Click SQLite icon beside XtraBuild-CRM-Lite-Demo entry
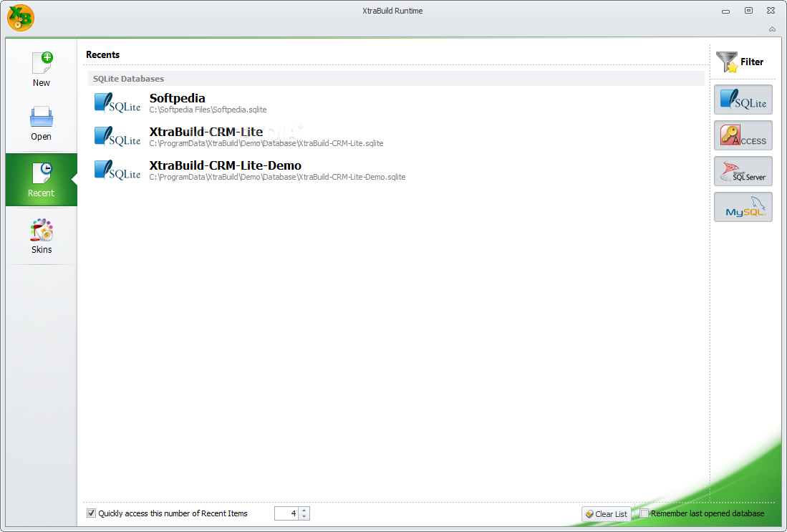Viewport: 787px width, 532px height. 117,170
